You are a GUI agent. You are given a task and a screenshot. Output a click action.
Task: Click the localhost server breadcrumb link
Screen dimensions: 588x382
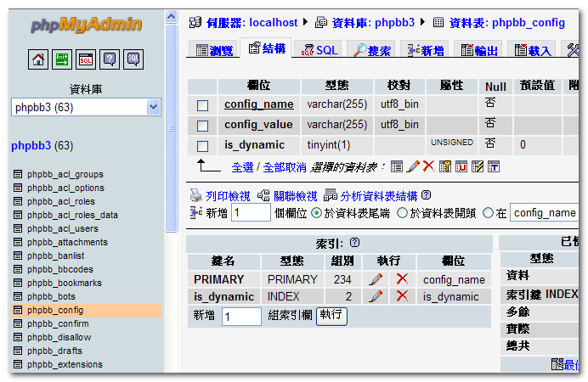pos(252,22)
